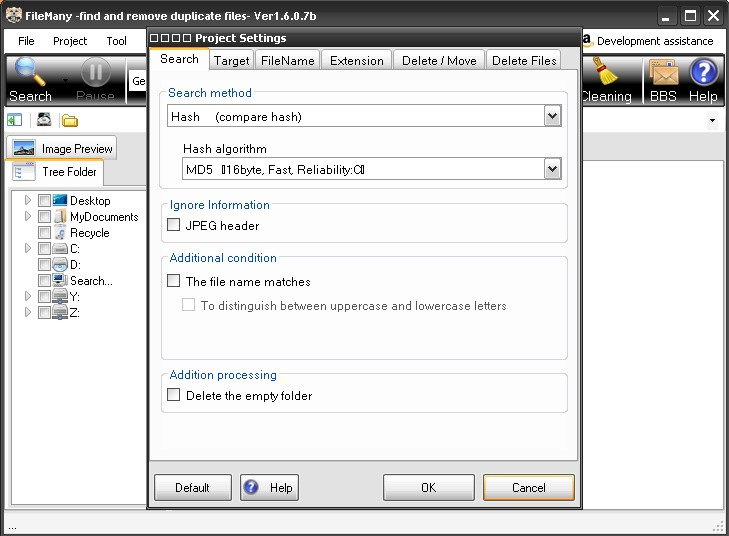This screenshot has width=729, height=536.
Task: Click the green arrow panel icon
Action: (x=14, y=121)
